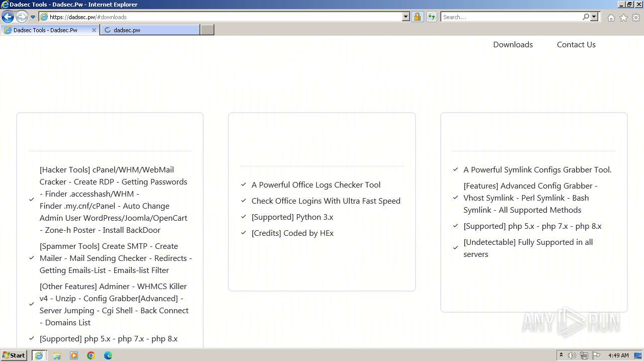Click the '[Features] Advanced Config Grabber' paragraph
The height and width of the screenshot is (362, 644).
(x=530, y=198)
